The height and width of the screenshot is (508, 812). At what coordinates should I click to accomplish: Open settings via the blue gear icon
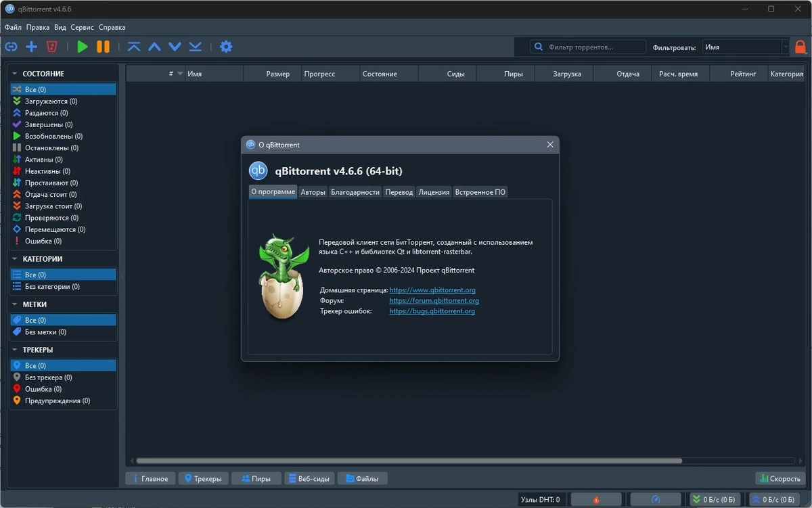click(x=226, y=47)
